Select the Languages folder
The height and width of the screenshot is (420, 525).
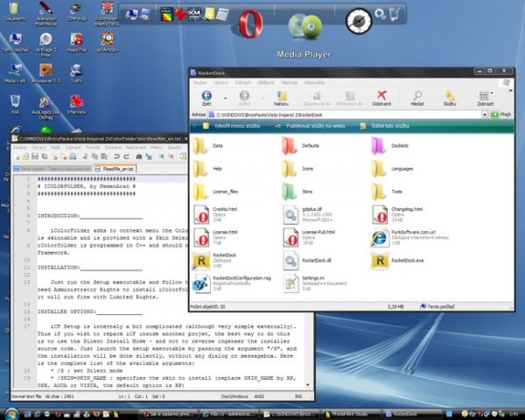click(392, 169)
